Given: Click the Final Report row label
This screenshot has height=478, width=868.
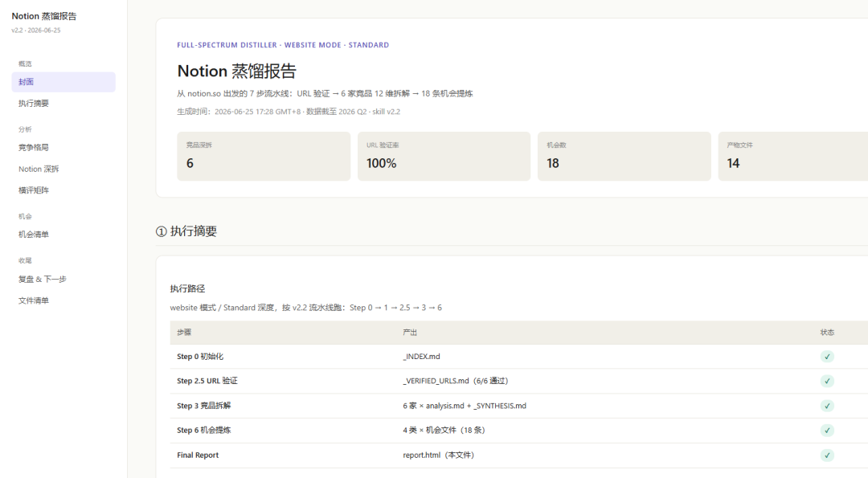Looking at the screenshot, I should (198, 456).
